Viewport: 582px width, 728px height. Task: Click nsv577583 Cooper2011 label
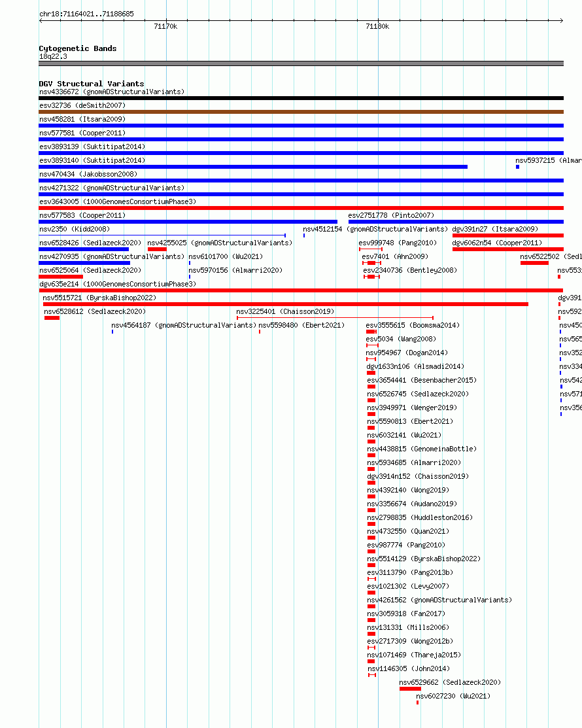[82, 215]
